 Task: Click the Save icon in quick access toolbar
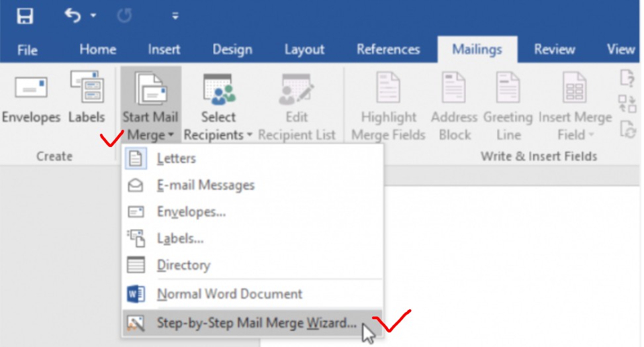click(x=24, y=16)
